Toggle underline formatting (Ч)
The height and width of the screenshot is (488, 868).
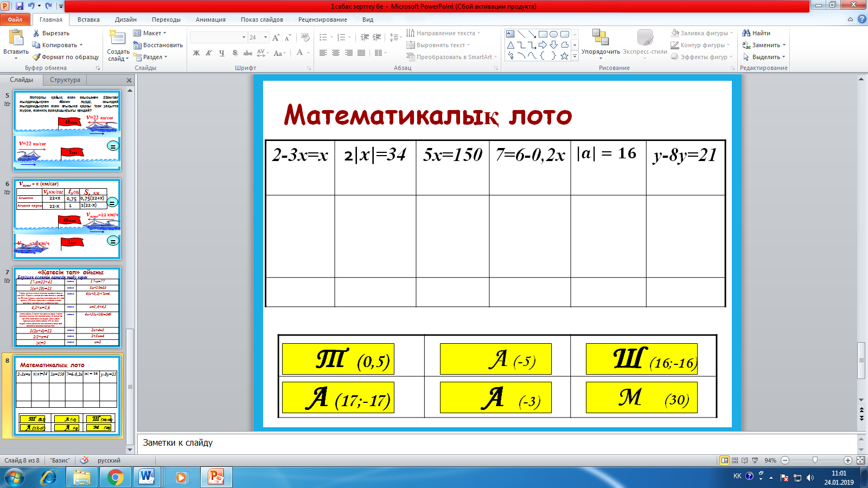point(222,53)
